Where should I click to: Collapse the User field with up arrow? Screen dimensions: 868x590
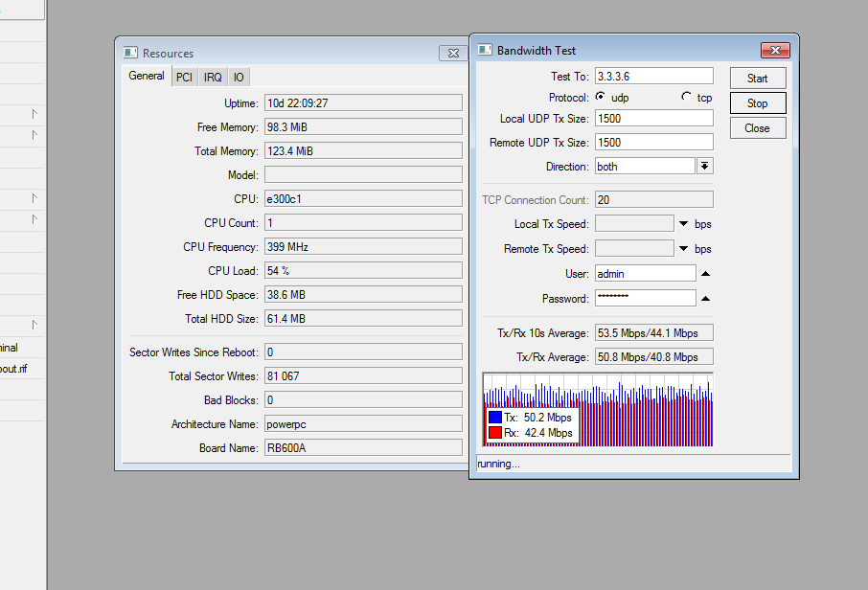coord(705,274)
